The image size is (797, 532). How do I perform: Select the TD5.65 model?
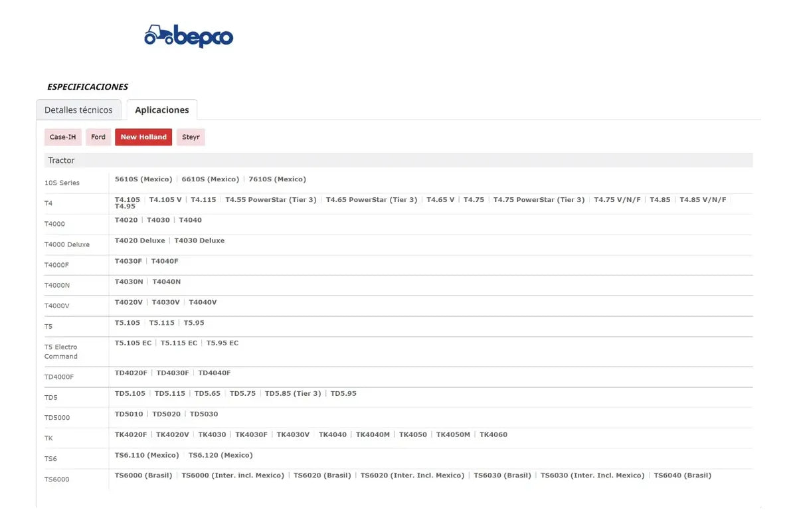tap(208, 395)
